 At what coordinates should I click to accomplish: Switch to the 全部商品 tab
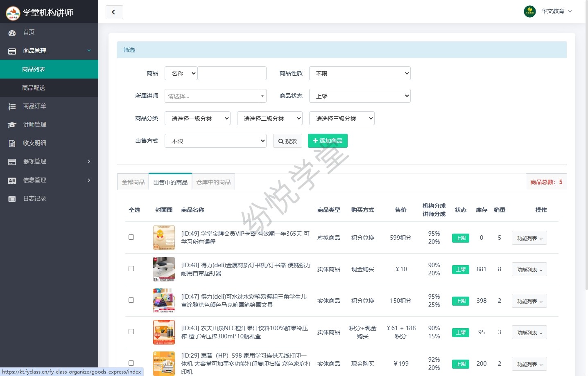pos(133,182)
